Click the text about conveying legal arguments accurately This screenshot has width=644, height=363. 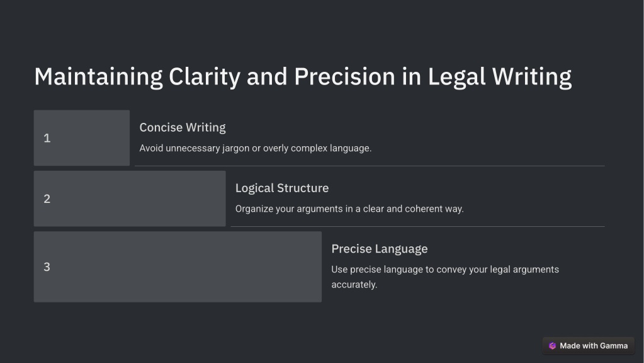pos(445,277)
